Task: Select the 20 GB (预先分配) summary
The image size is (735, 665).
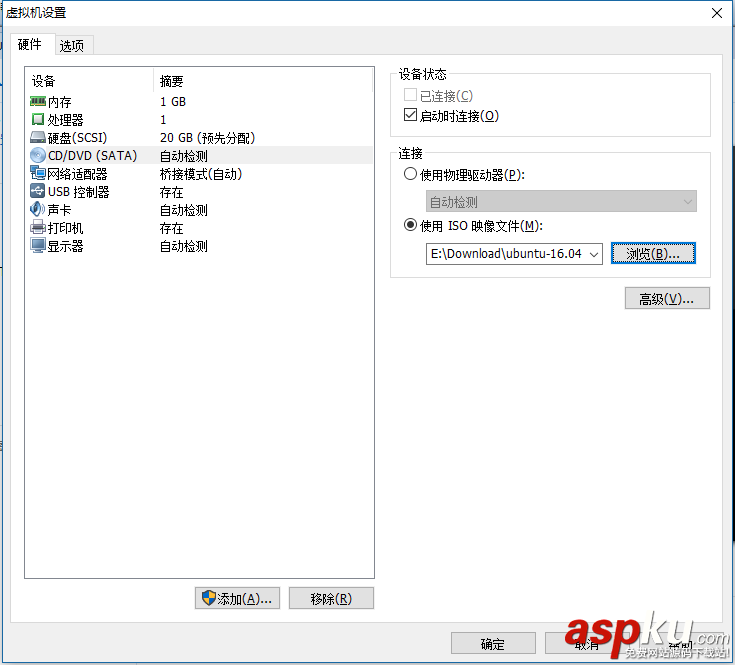Action: [207, 138]
